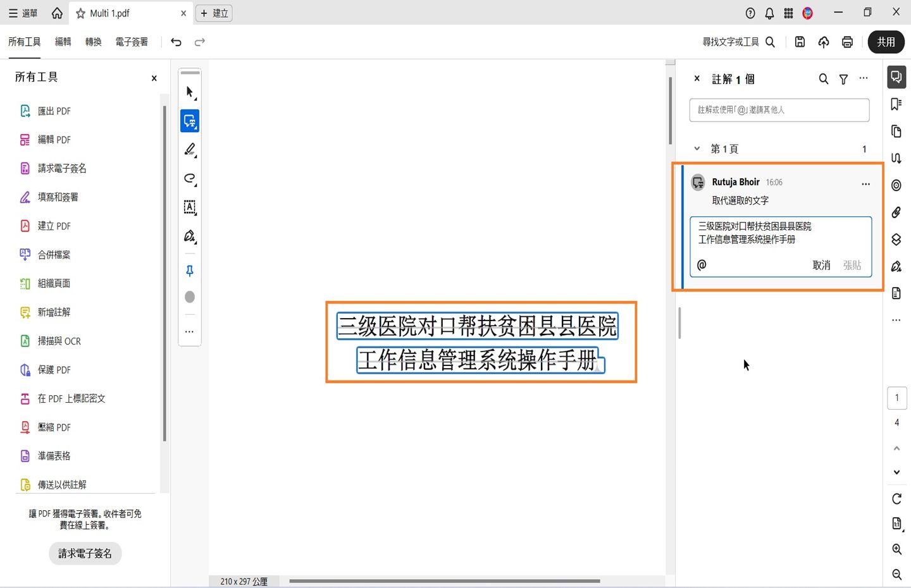This screenshot has height=588, width=911.
Task: Switch to the 轉換 tab
Action: point(92,42)
